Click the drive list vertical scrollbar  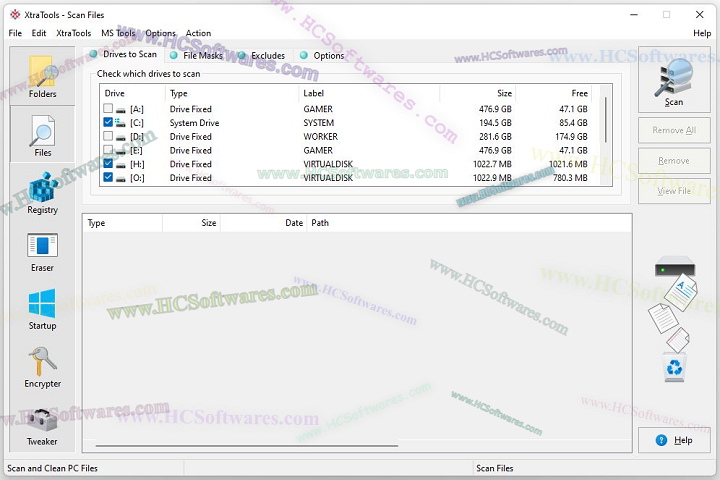[606, 119]
